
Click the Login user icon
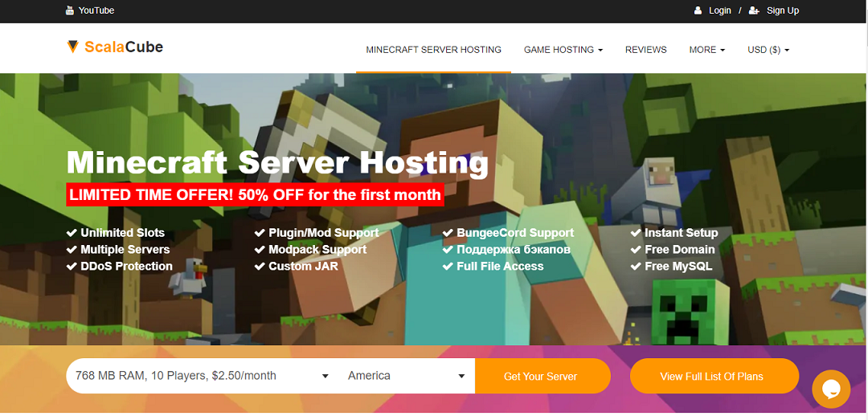click(698, 10)
